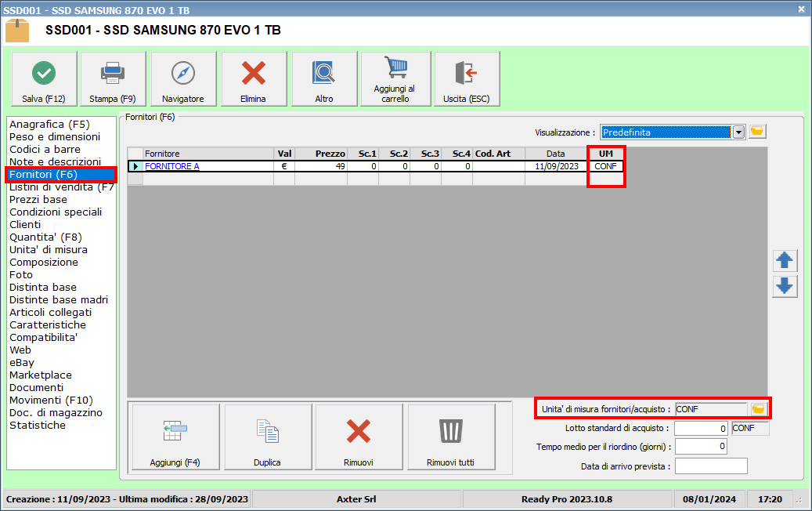Click the package icon in the header
The image size is (812, 511).
[x=17, y=31]
